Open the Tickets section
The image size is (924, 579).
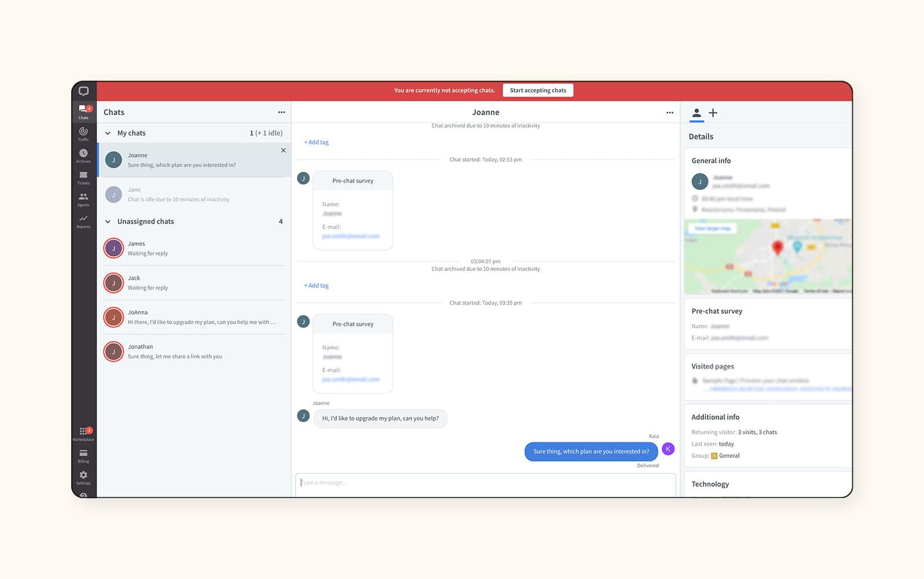(x=83, y=178)
